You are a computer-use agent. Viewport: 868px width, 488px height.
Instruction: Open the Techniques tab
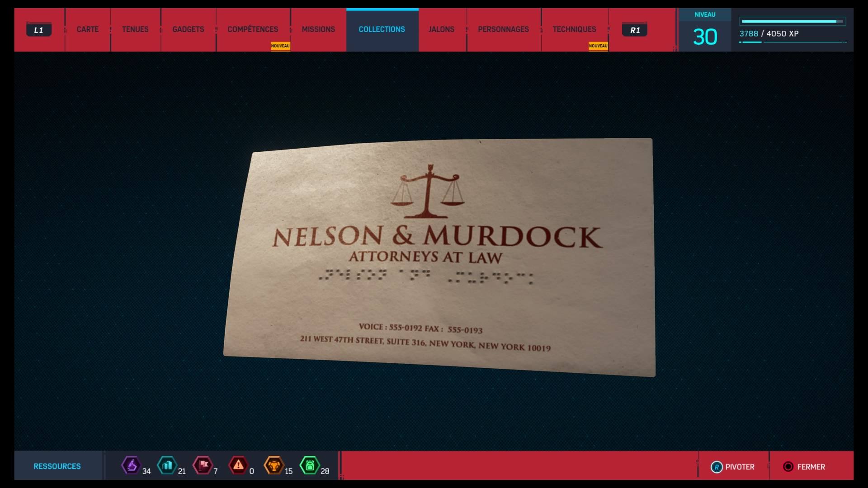(x=574, y=29)
